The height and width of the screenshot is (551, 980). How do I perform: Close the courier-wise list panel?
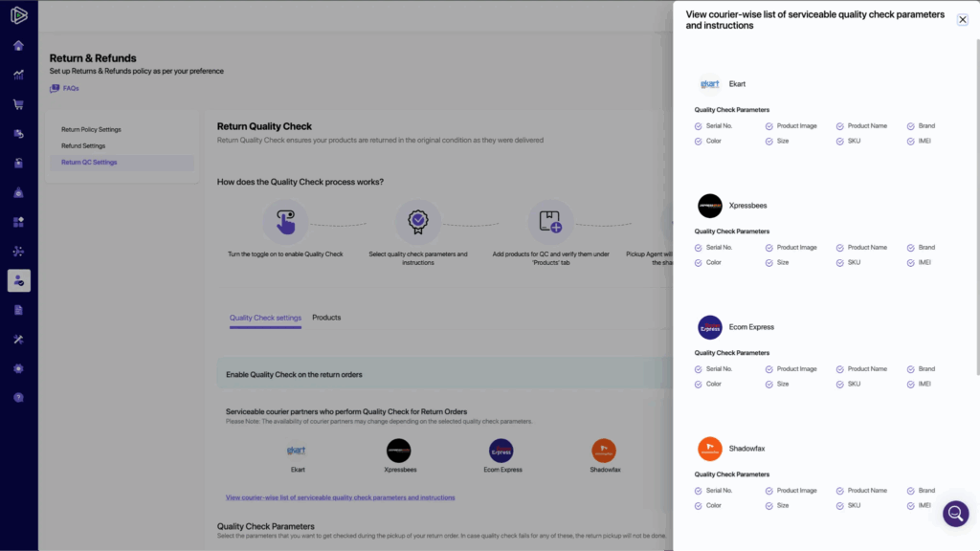[x=963, y=19]
